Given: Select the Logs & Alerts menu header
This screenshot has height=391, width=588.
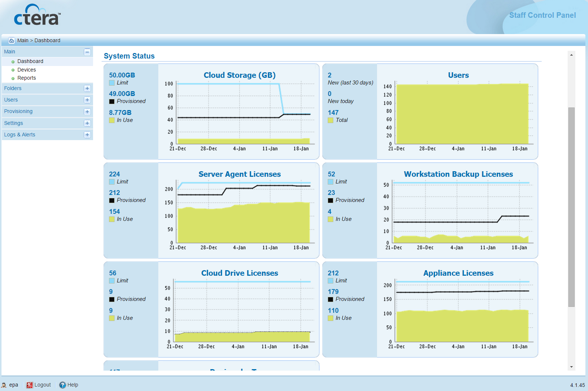Looking at the screenshot, I should click(x=47, y=135).
